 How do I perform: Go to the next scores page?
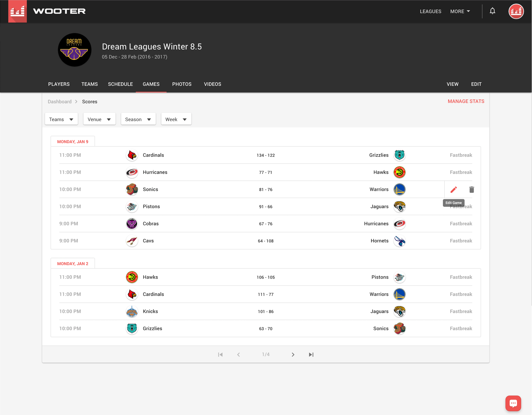coord(293,355)
